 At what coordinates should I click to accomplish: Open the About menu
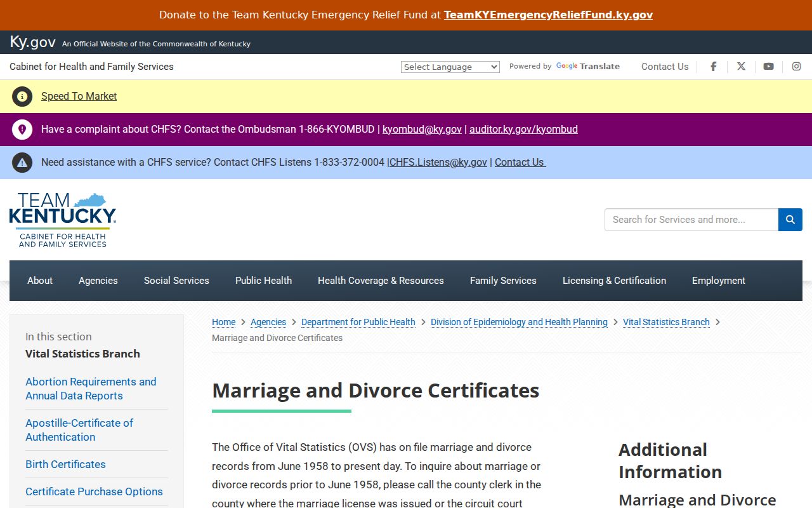coord(40,281)
